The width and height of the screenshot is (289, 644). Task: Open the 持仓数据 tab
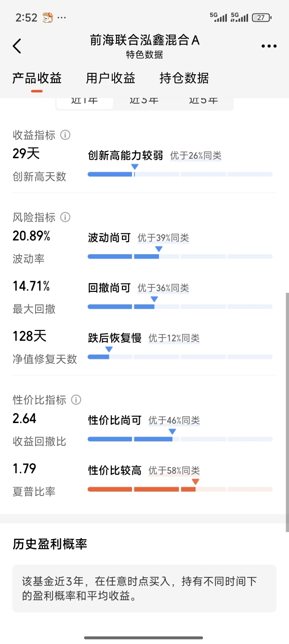tap(184, 78)
